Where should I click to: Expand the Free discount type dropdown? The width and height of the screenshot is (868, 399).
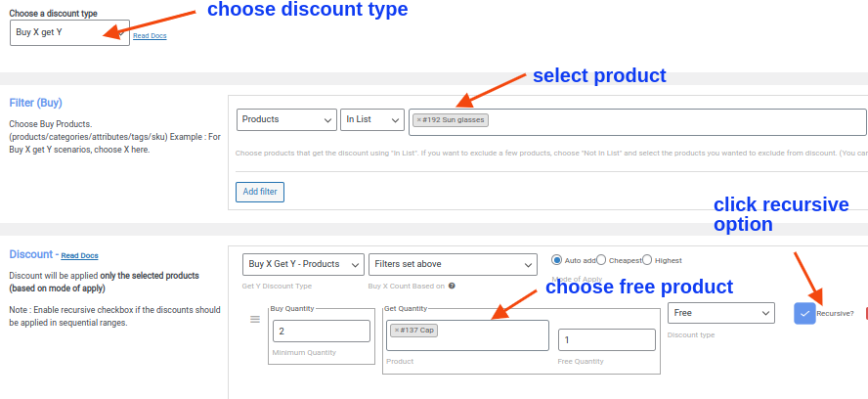click(x=720, y=313)
